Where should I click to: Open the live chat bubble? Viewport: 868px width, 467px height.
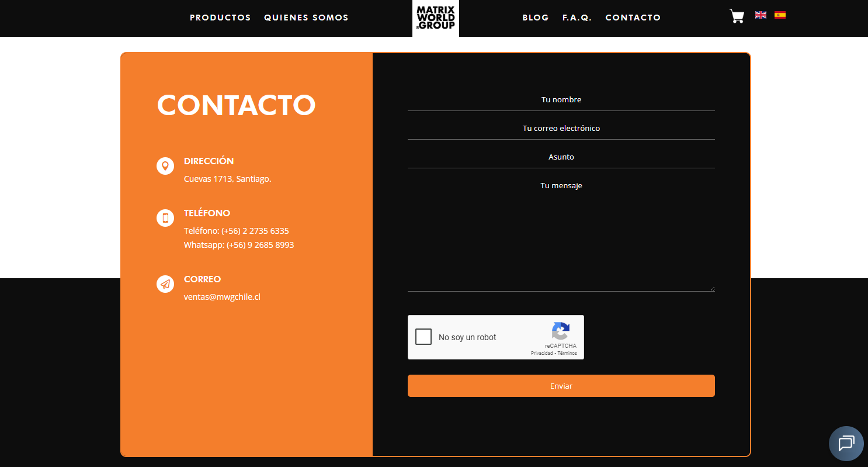846,444
